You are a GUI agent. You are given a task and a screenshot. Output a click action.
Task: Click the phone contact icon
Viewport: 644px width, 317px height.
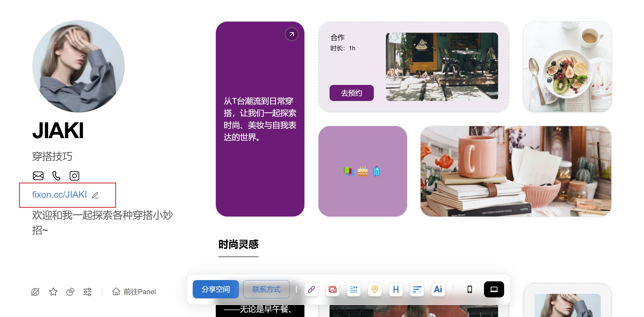[x=56, y=176]
